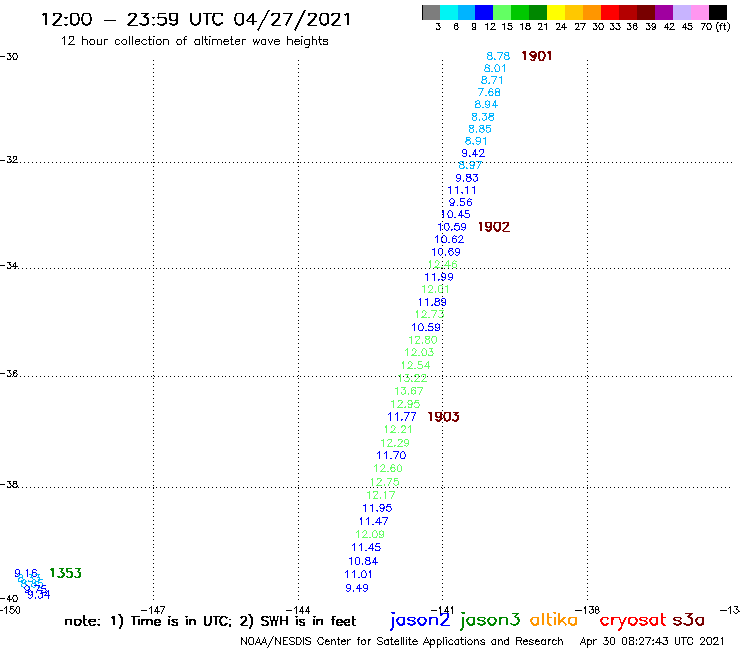Click the value '12.29'

[395, 443]
